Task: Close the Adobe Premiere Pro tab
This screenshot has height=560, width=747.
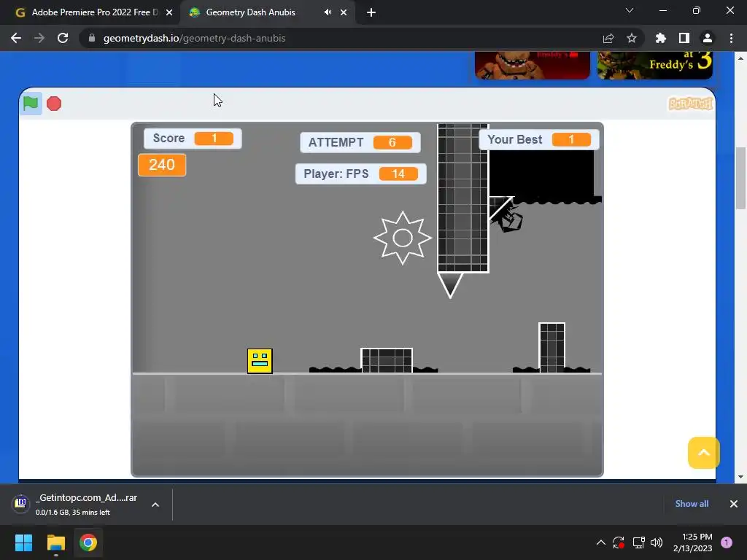Action: click(x=169, y=12)
